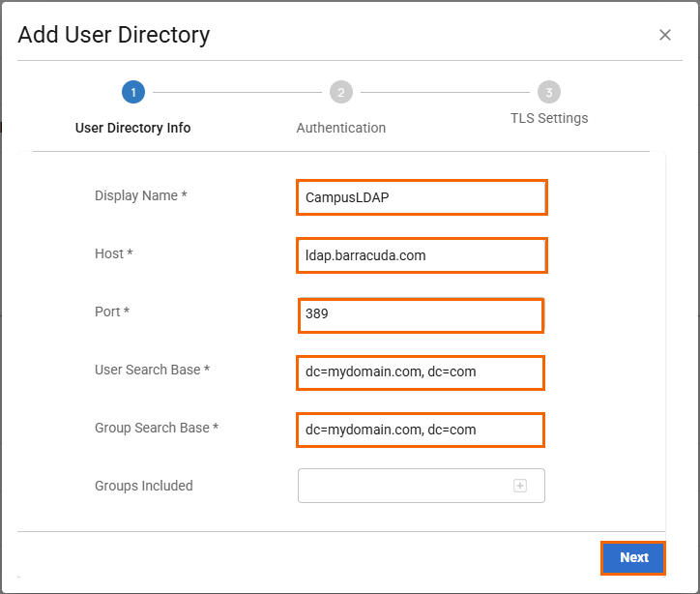Click the Groups Included label
This screenshot has width=700, height=594.
coord(143,486)
